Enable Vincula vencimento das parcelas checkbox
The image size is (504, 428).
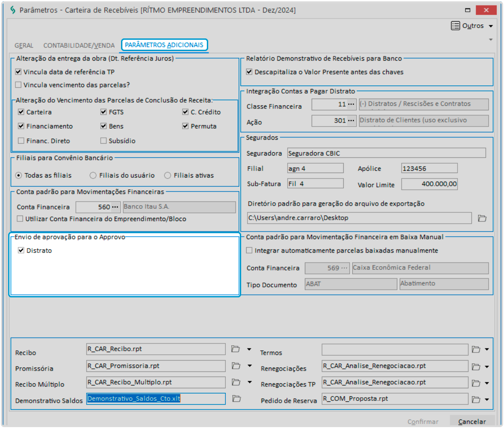coord(19,85)
